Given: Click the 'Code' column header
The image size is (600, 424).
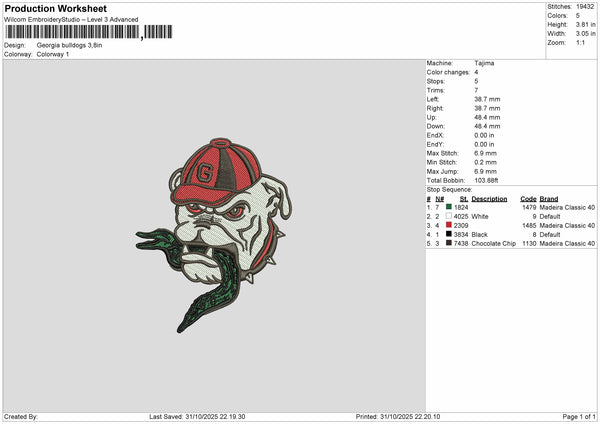Looking at the screenshot, I should (528, 199).
